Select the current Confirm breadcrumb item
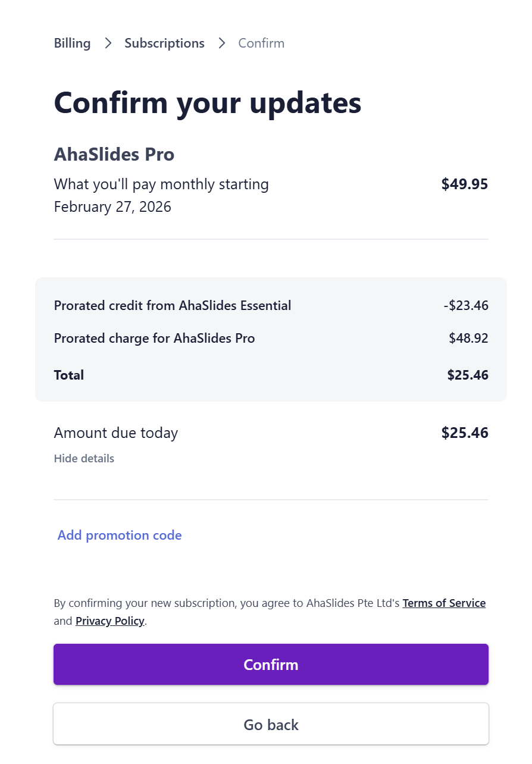 [x=261, y=43]
